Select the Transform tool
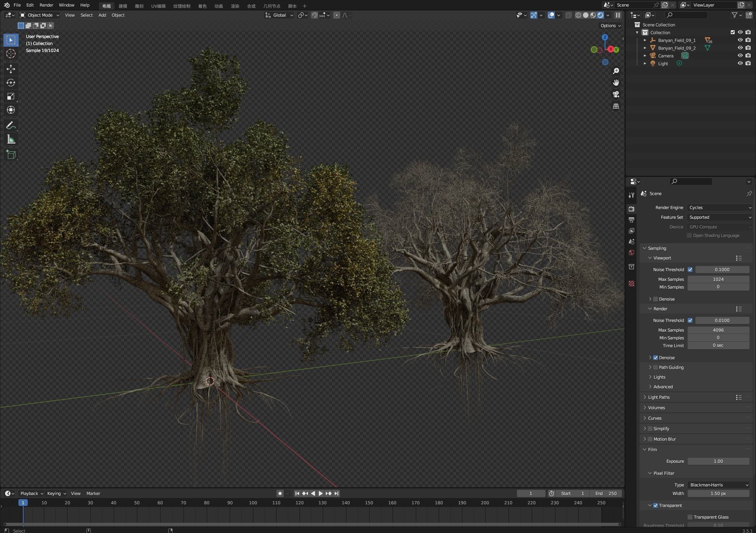Image resolution: width=756 pixels, height=533 pixels. click(x=11, y=110)
